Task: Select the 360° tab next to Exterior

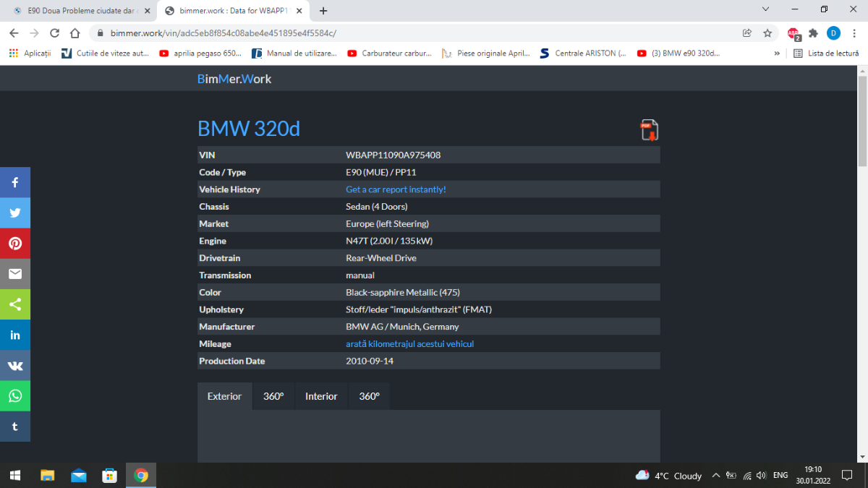Action: point(273,396)
